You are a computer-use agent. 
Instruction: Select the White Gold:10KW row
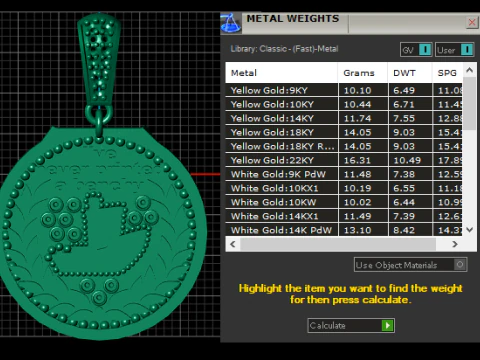[344, 202]
